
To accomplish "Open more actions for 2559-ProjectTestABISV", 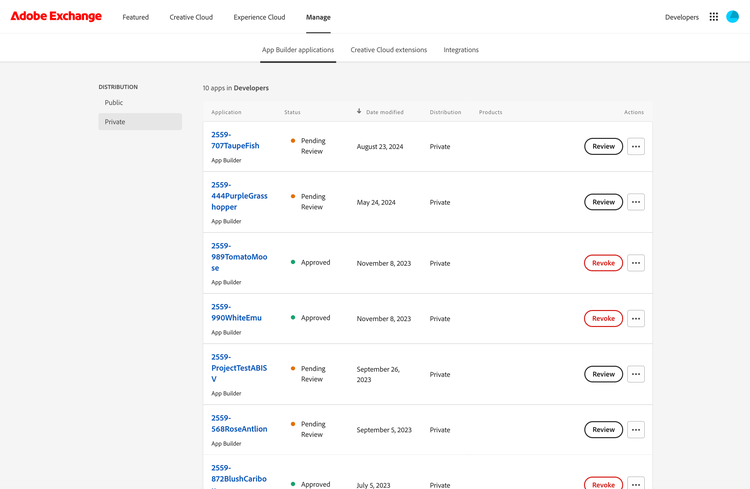I will (x=636, y=374).
